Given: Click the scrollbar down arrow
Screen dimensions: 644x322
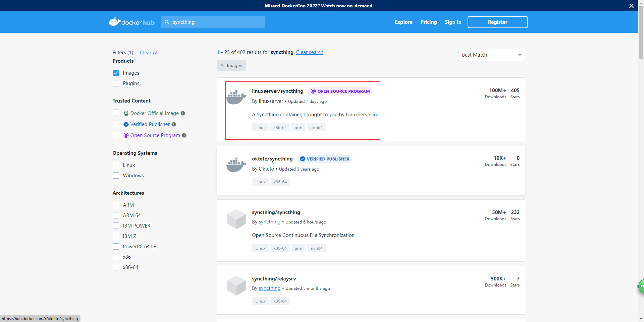Looking at the screenshot, I should click(x=641, y=319).
